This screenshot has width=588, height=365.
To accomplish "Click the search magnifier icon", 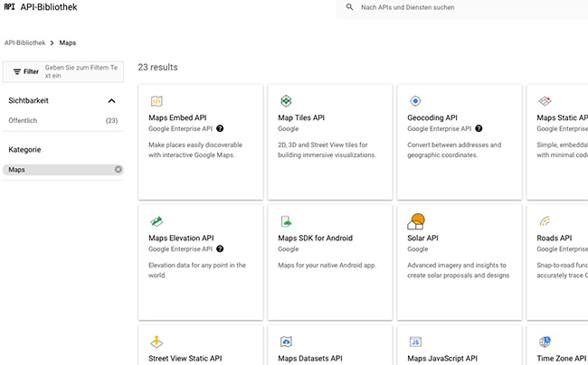I will tap(349, 7).
